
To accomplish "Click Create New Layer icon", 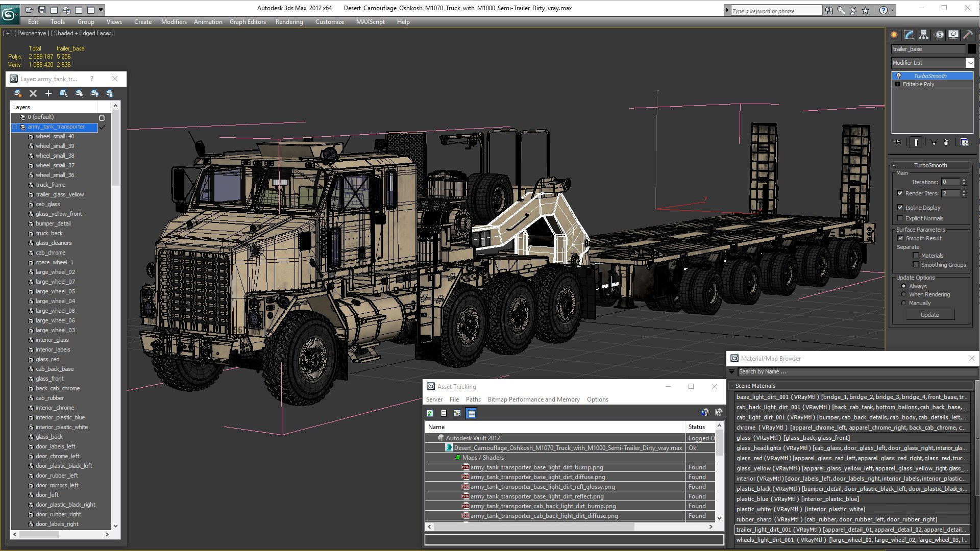I will pyautogui.click(x=18, y=93).
